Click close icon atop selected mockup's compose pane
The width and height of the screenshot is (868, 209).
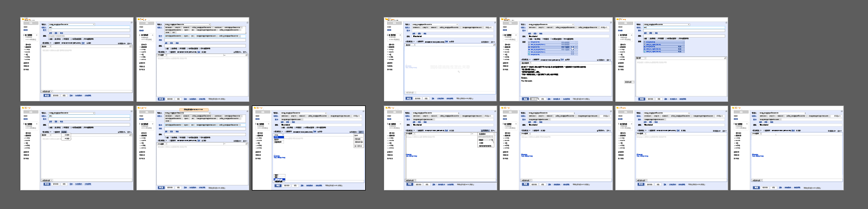pos(363,111)
